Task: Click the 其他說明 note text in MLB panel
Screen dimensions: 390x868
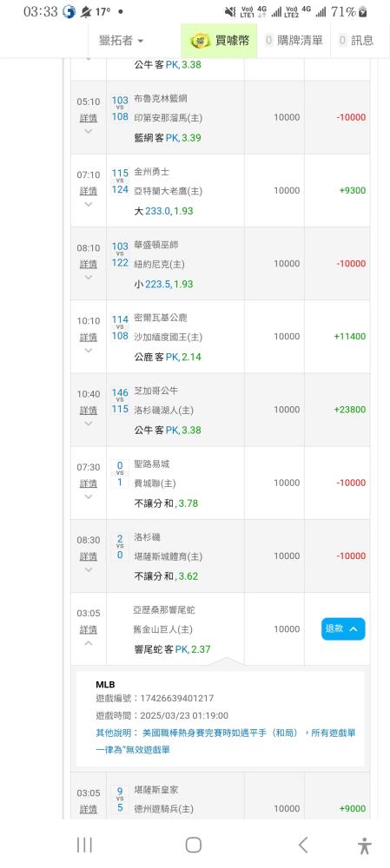Action: pyautogui.click(x=226, y=741)
